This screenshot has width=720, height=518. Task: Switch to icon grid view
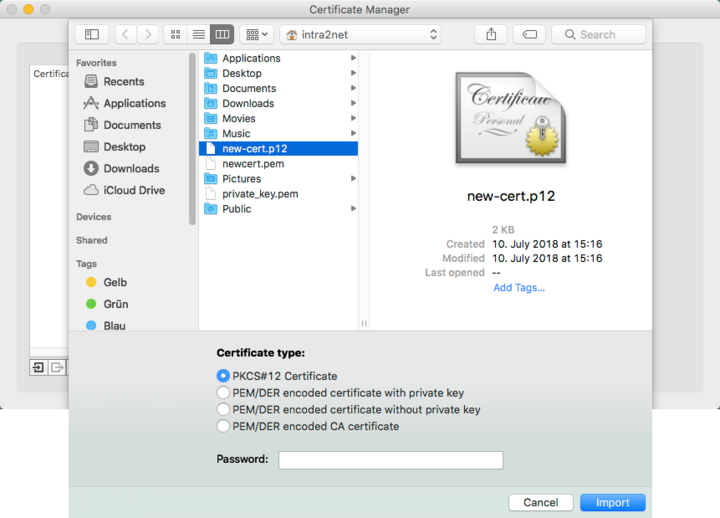coord(175,34)
